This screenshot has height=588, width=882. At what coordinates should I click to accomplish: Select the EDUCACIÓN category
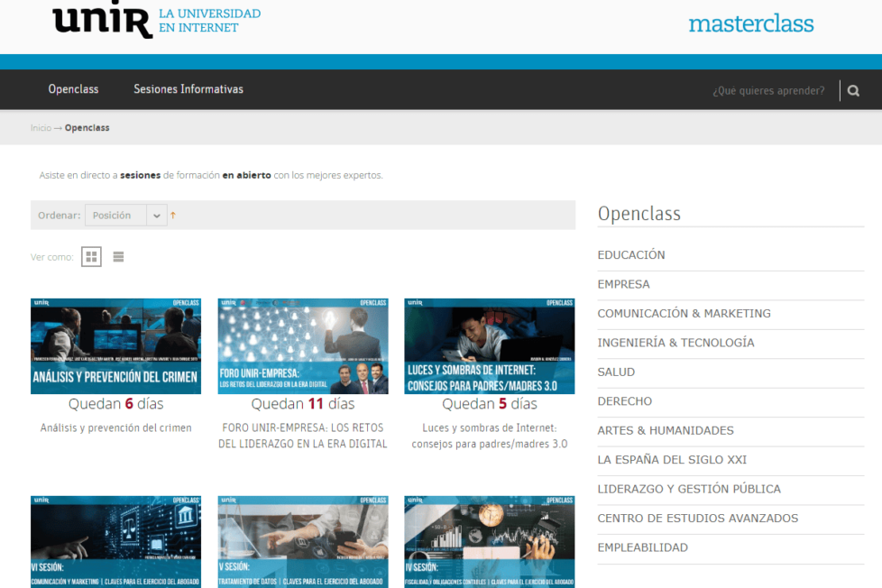(631, 255)
